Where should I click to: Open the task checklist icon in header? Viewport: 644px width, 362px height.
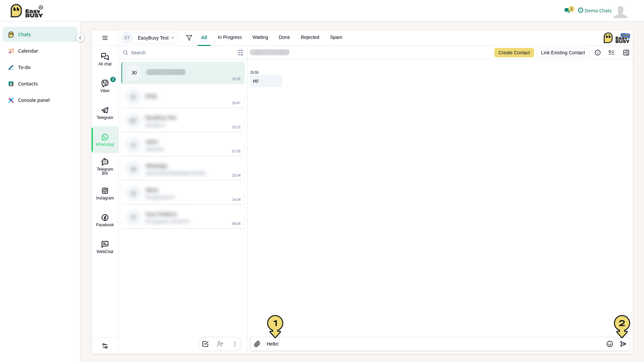click(x=611, y=53)
